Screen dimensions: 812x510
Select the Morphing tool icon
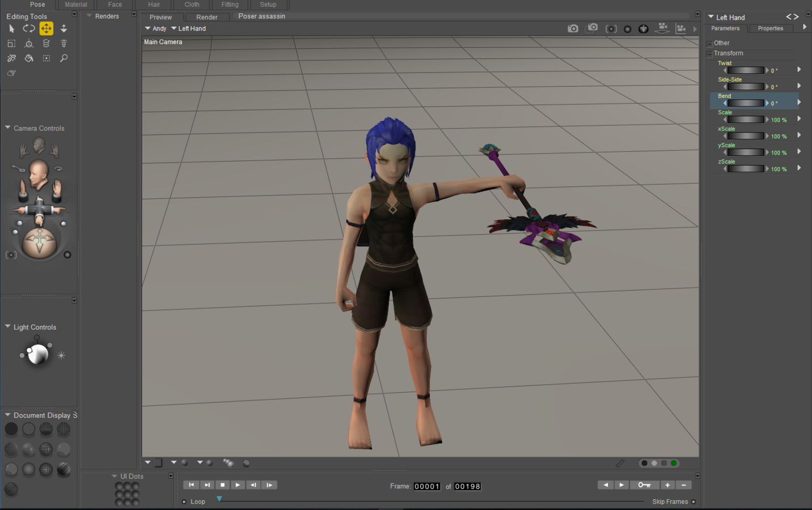pos(11,73)
